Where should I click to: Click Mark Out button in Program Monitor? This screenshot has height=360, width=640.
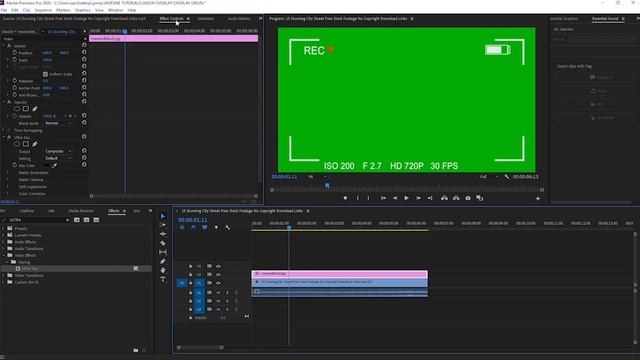click(x=368, y=198)
